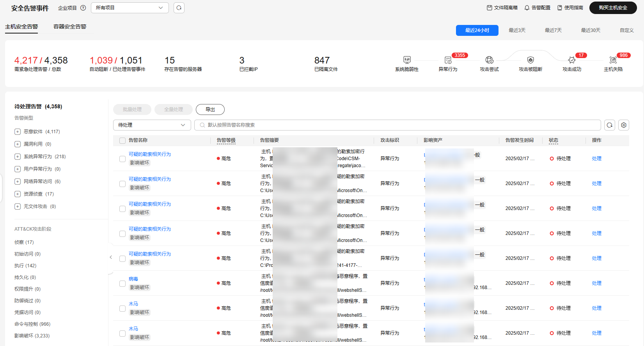Click the 847 已隔离文件 count

click(x=322, y=60)
